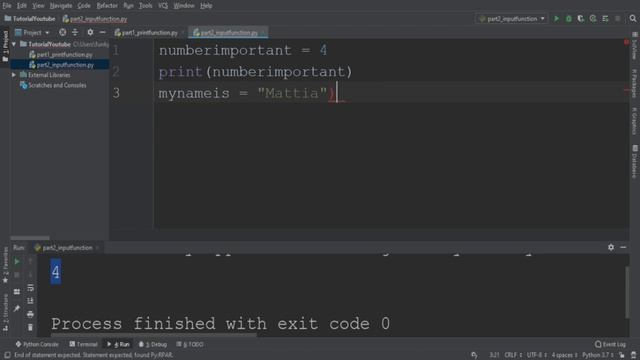Open the Database side tool window
Screen dimensions: 640x360
pos(635,161)
